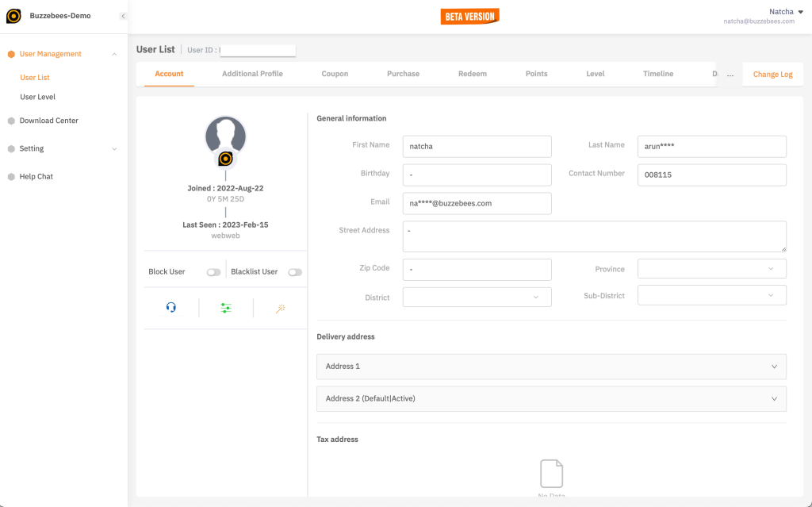The image size is (812, 507).
Task: Click the Change Log button
Action: pyautogui.click(x=772, y=73)
